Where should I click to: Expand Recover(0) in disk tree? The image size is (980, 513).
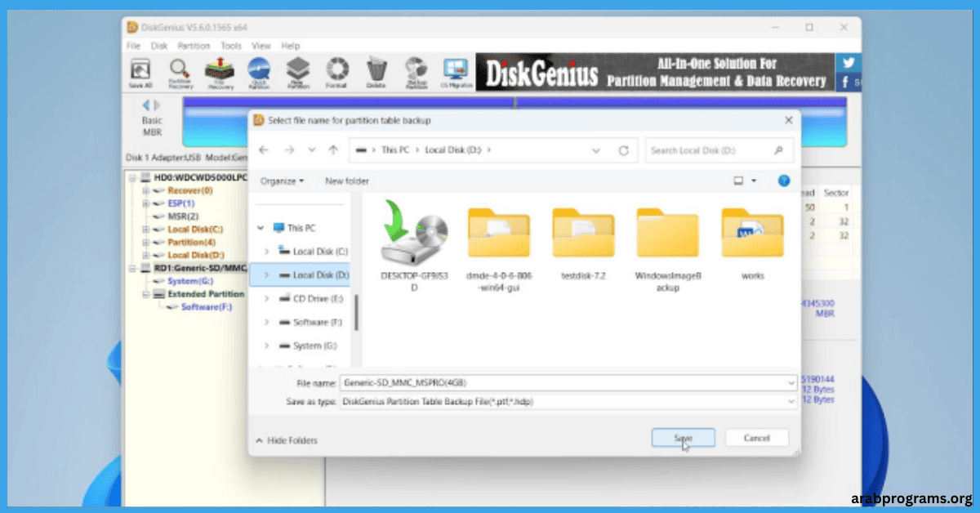pyautogui.click(x=146, y=190)
